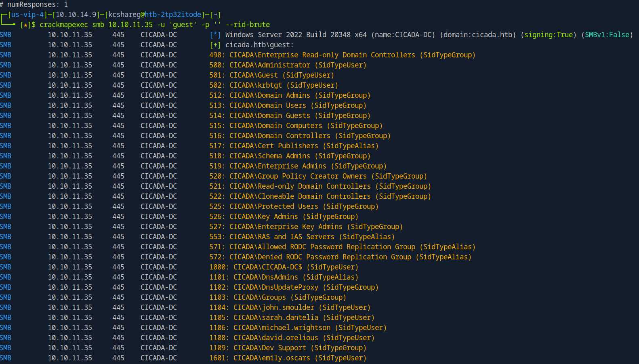Click '518: CICADA\Schema Admins' entry
639x364 pixels.
point(290,156)
